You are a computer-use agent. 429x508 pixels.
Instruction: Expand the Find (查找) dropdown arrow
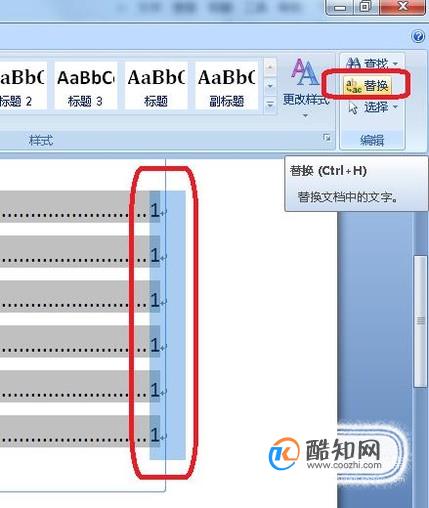[395, 63]
